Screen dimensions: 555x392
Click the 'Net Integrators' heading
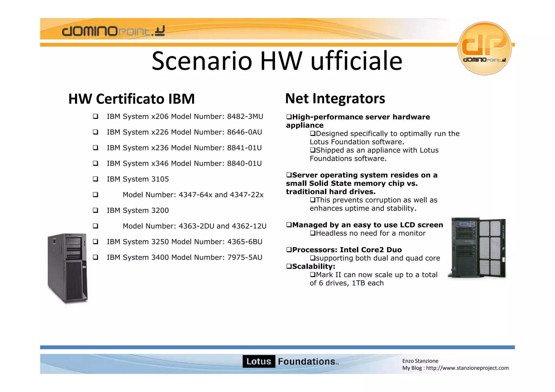[x=335, y=98]
